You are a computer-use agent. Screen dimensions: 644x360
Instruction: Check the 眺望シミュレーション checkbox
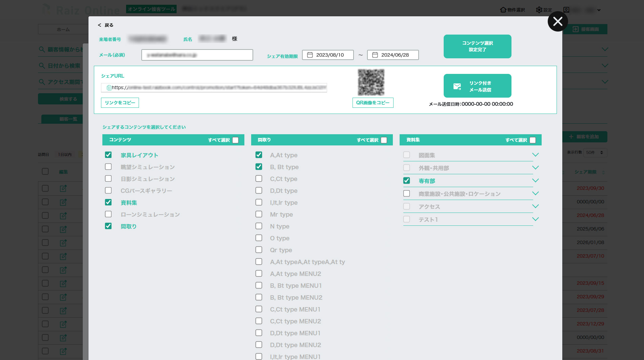pyautogui.click(x=108, y=166)
